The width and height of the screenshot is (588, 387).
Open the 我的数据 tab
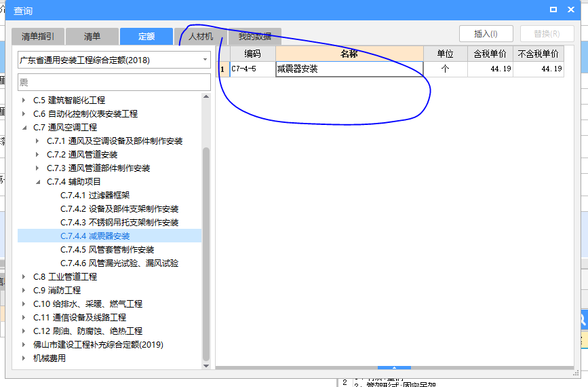[x=255, y=37]
